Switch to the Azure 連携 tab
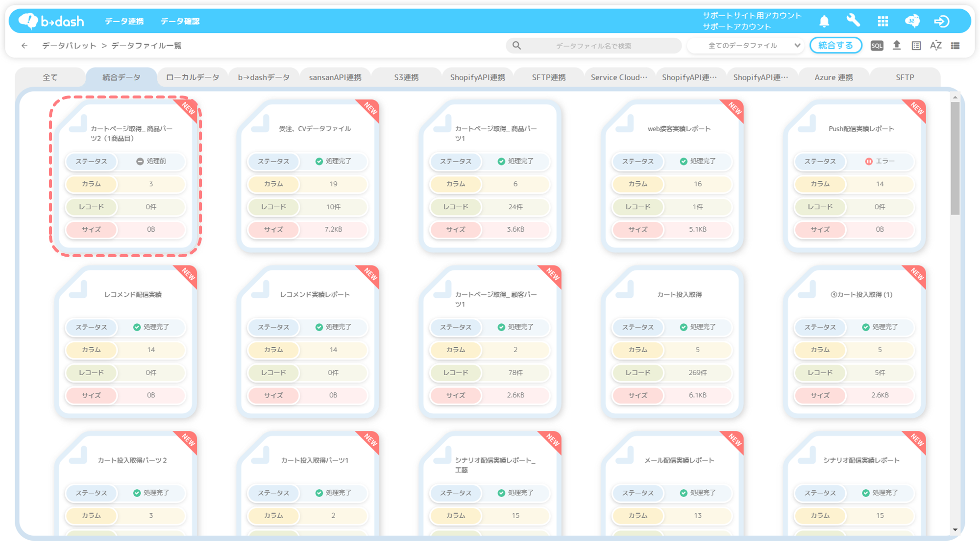Viewport: 980px width, 551px height. pos(833,77)
